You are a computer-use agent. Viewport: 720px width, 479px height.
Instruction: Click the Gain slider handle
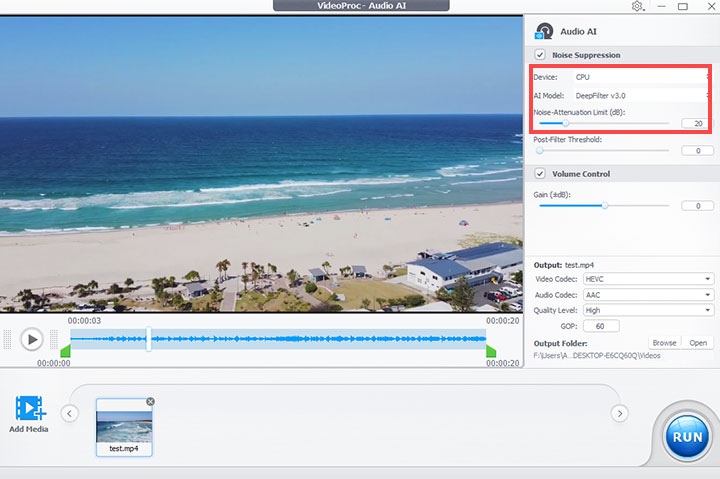[x=604, y=205]
